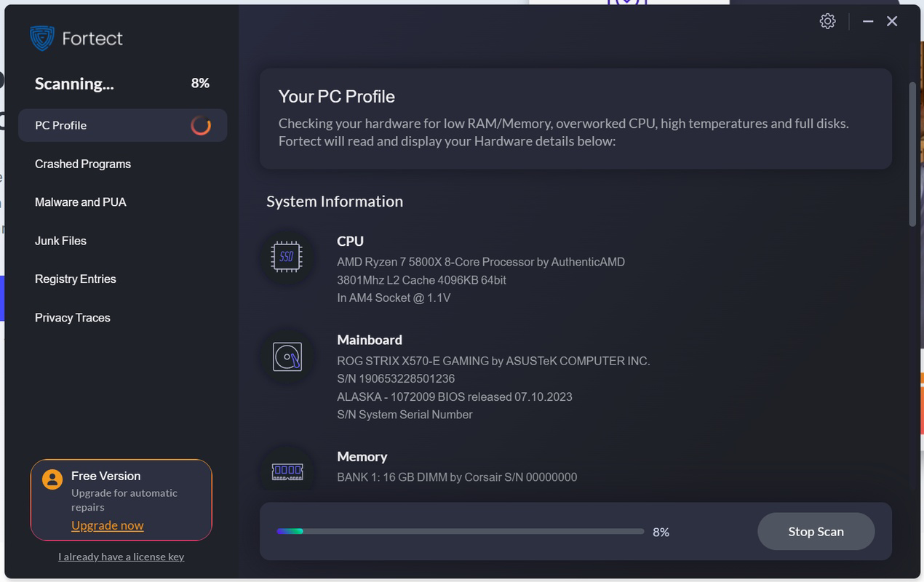This screenshot has height=582, width=924.
Task: Open the Crashed Programs section
Action: pos(83,164)
